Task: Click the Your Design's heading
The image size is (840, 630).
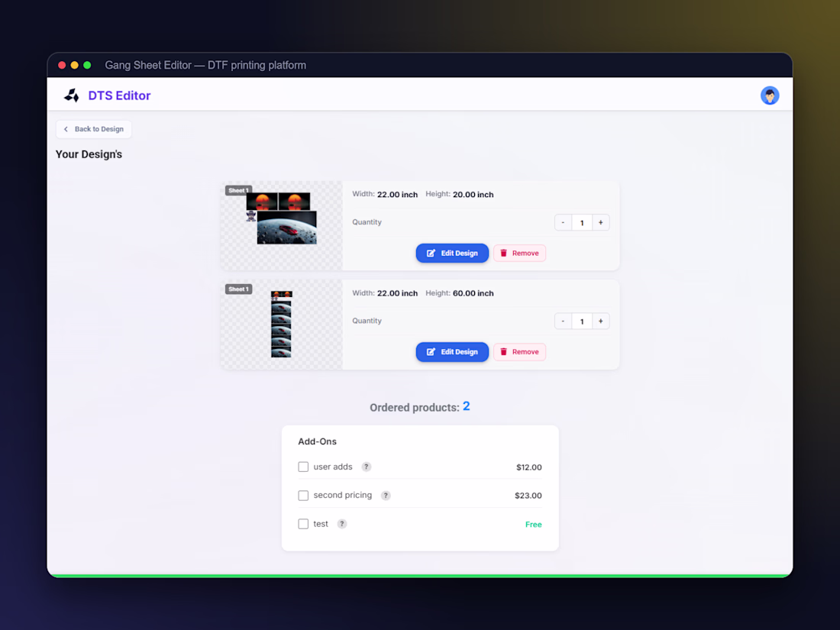Action: click(89, 154)
